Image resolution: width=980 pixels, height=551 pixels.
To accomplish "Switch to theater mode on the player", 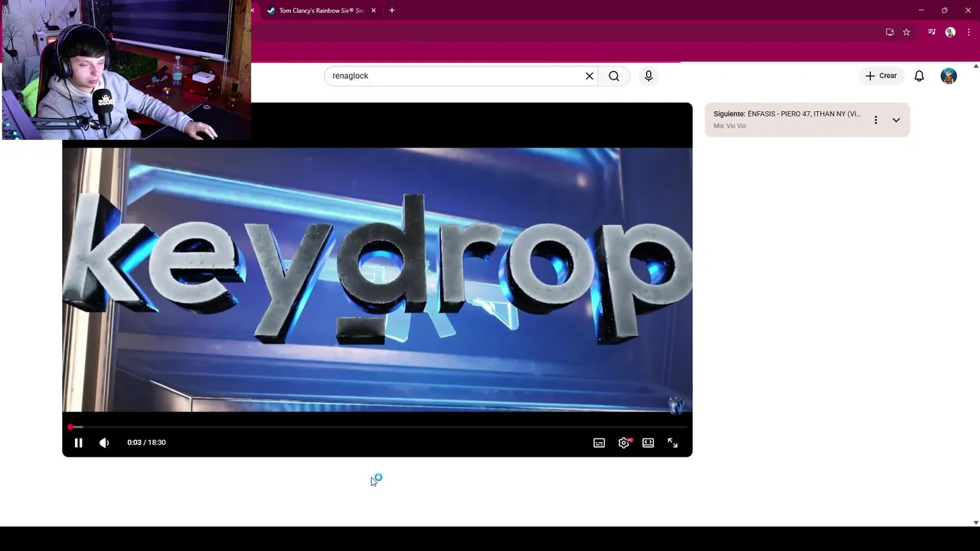I will click(648, 442).
